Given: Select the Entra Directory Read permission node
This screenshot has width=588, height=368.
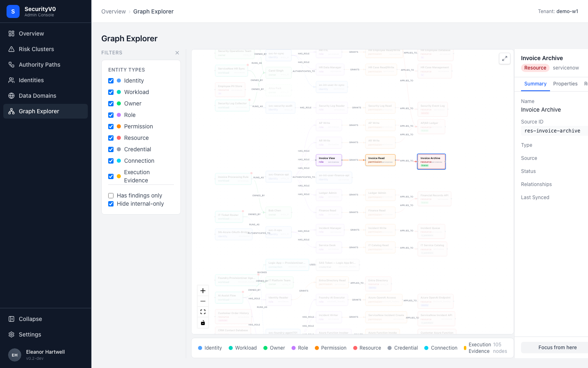Looking at the screenshot, I should coord(332,283).
